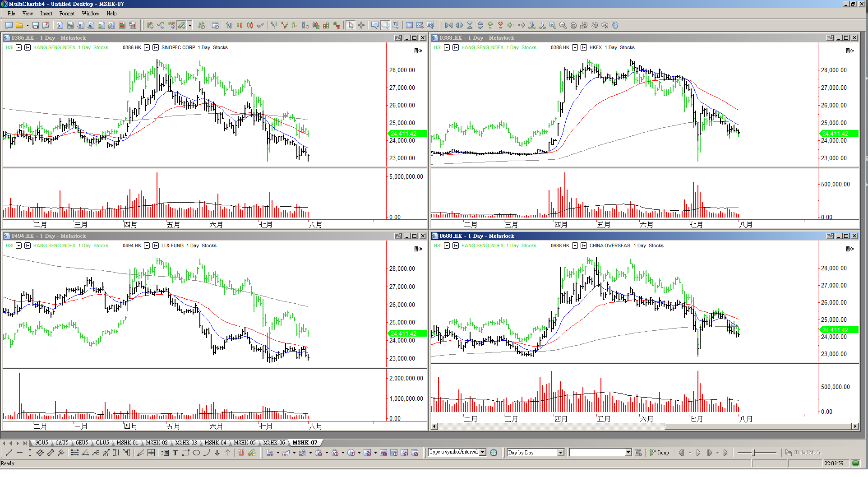This screenshot has width=868, height=477.
Task: Toggle the arrow pointer mode
Action: click(x=351, y=26)
